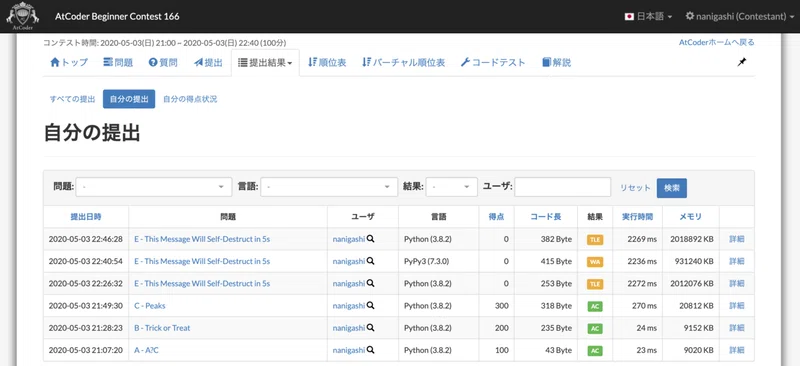Open the 質問 tab

click(163, 63)
